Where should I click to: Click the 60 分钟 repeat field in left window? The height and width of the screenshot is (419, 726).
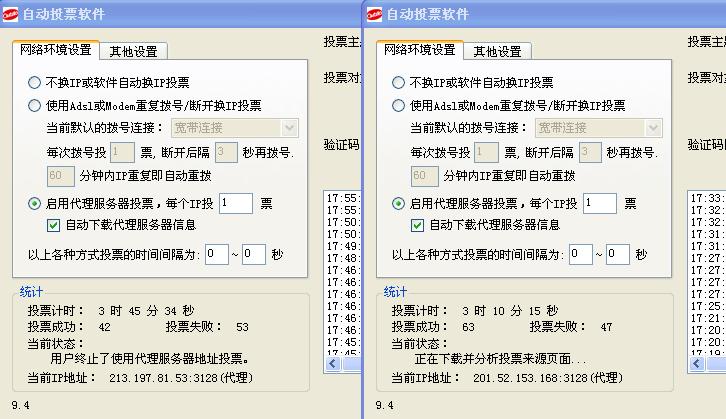[x=61, y=175]
